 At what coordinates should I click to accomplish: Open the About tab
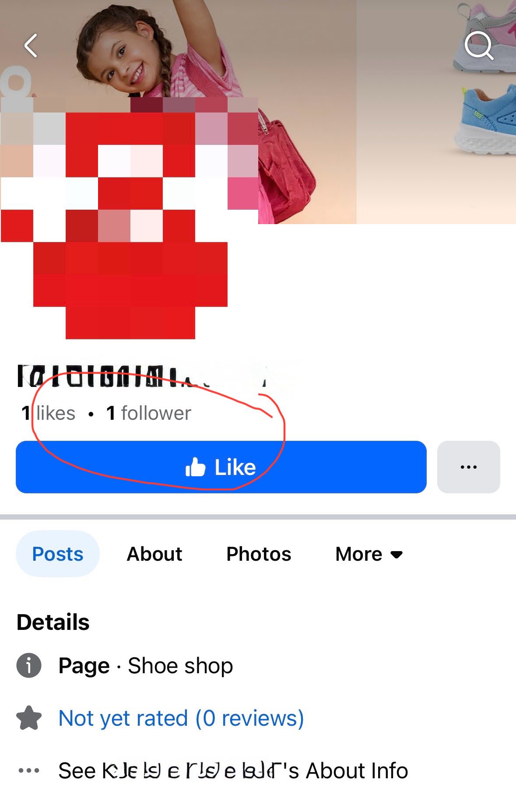[x=154, y=554]
